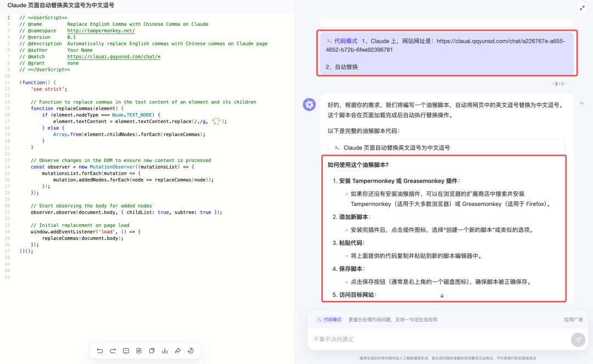The height and width of the screenshot is (364, 593).
Task: Share the code using the arrow icon
Action: [178, 351]
